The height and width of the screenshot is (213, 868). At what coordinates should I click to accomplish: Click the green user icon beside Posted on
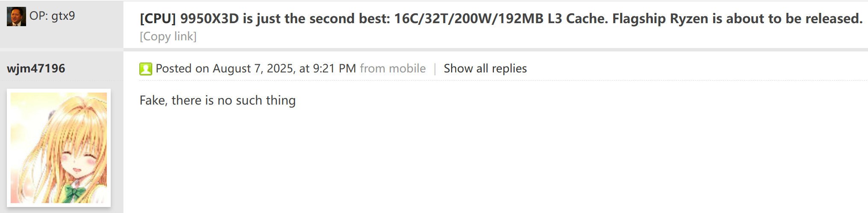click(145, 69)
